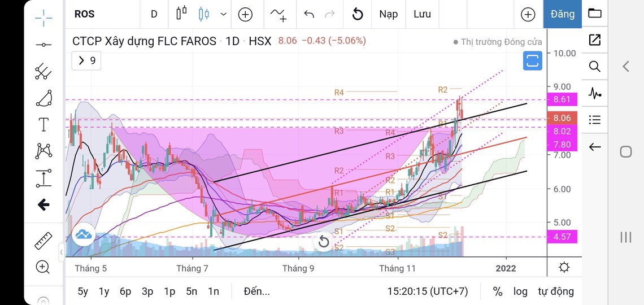Click the 4.57 price level label
This screenshot has height=305, width=644.
pyautogui.click(x=562, y=237)
